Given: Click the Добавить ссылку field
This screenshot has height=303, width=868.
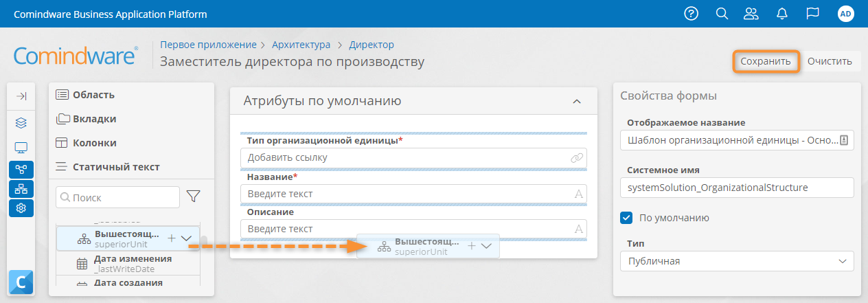Looking at the screenshot, I should pos(414,158).
